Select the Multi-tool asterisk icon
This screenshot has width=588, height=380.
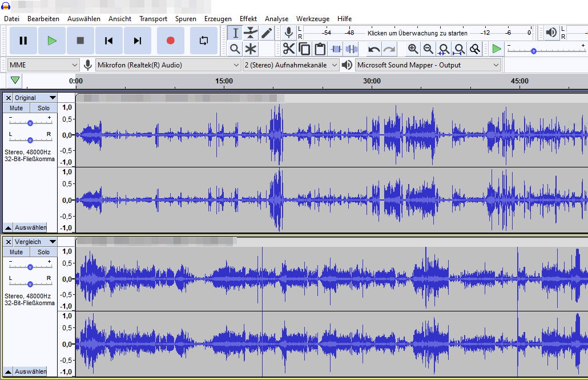click(x=251, y=49)
